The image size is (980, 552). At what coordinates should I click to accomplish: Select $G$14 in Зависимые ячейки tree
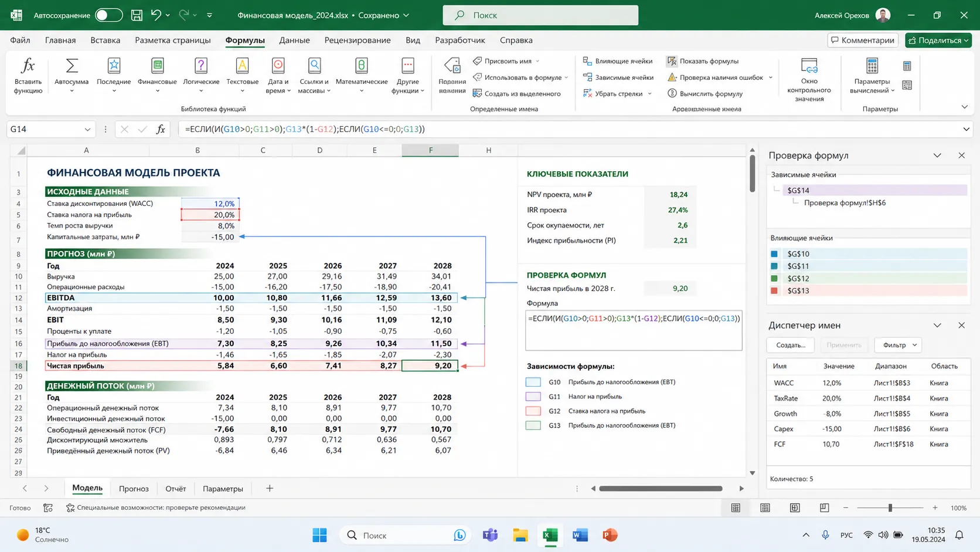874,191
